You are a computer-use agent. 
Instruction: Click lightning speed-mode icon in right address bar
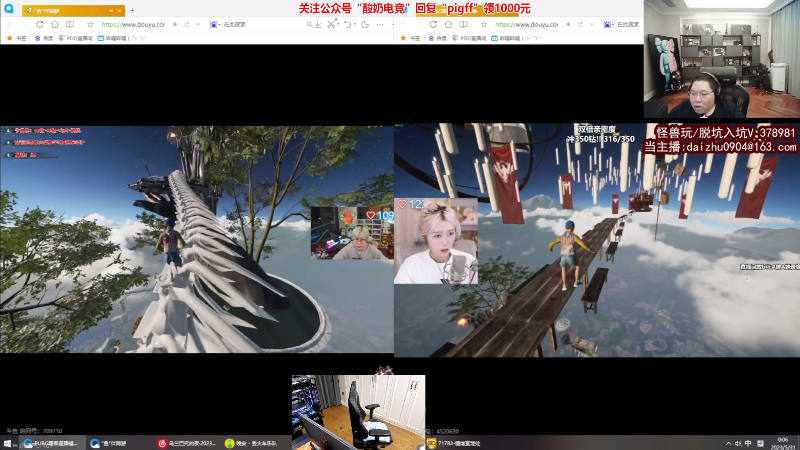pos(568,24)
